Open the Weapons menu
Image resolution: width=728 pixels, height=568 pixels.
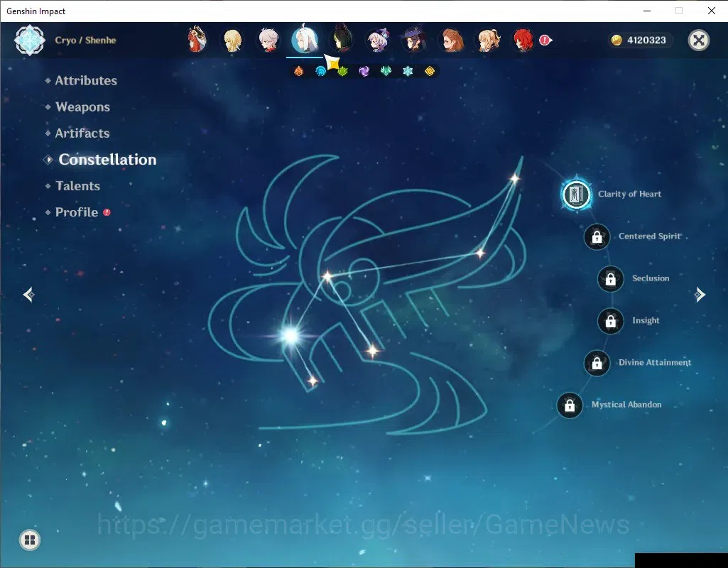coord(82,107)
